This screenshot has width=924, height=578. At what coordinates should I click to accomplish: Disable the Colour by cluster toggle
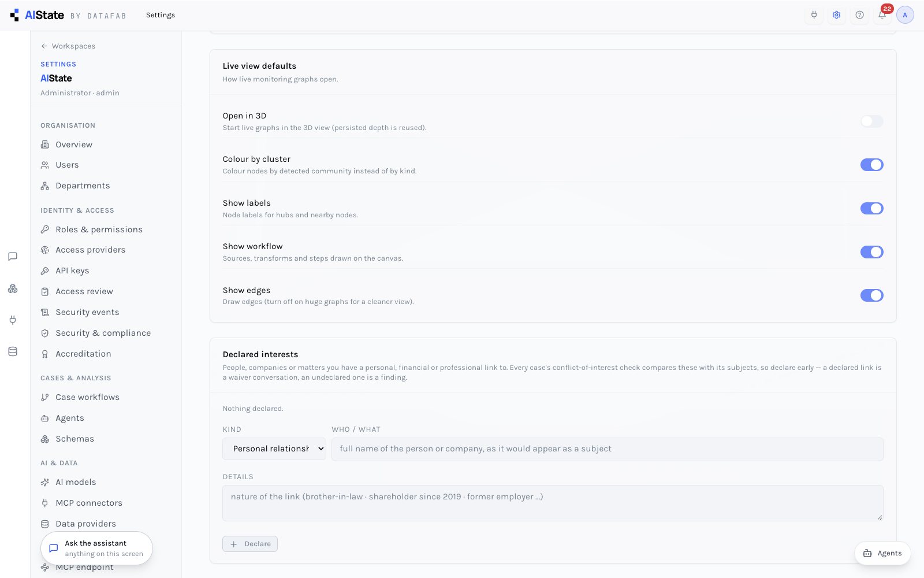tap(871, 165)
